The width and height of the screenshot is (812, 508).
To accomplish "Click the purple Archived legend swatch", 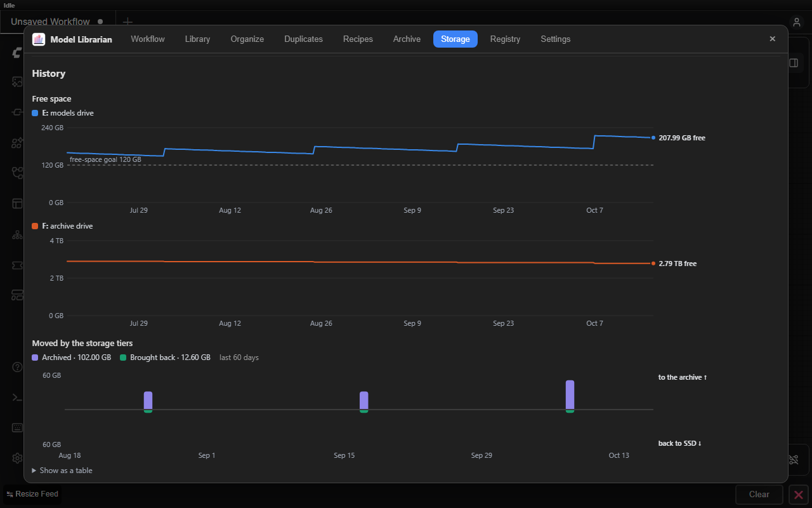I will pyautogui.click(x=36, y=358).
